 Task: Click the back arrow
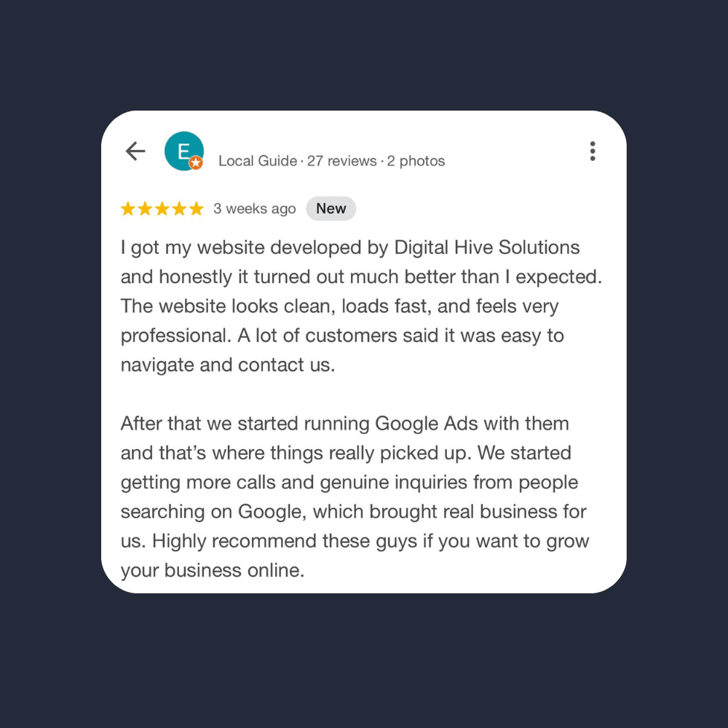pos(135,151)
